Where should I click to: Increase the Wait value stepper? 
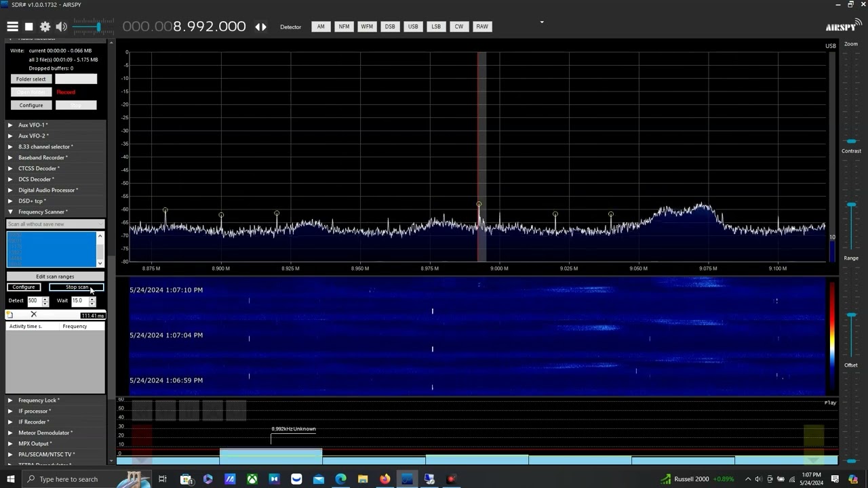[x=92, y=299]
